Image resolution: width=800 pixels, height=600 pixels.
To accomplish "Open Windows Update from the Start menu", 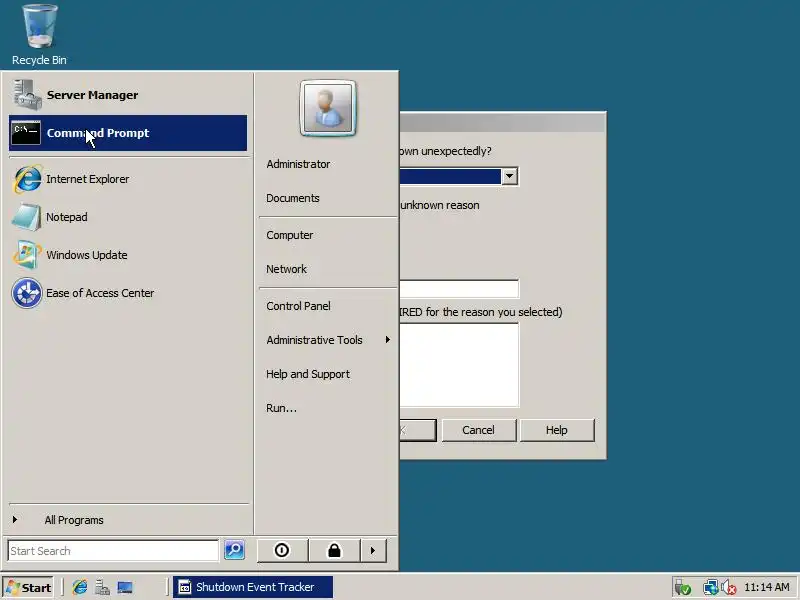I will 128,255.
